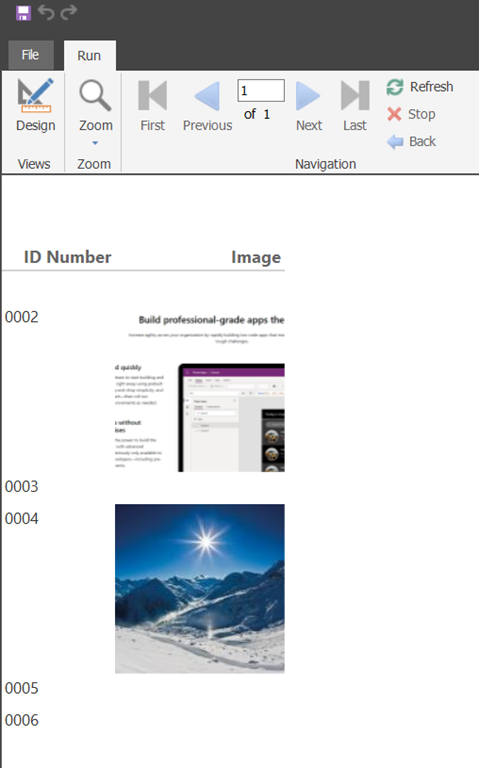The height and width of the screenshot is (768, 479).
Task: Click the purple Save icon
Action: tap(23, 13)
